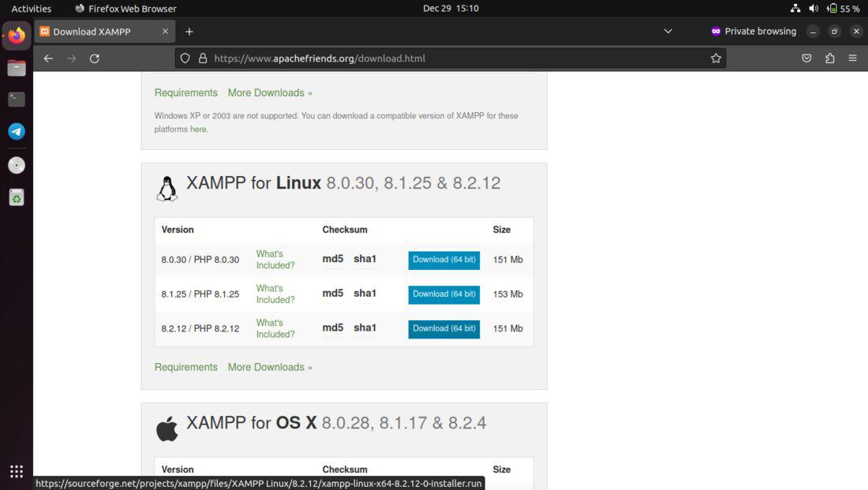Open Linux section Requirements link
Screen dimensions: 868x490
[186, 367]
